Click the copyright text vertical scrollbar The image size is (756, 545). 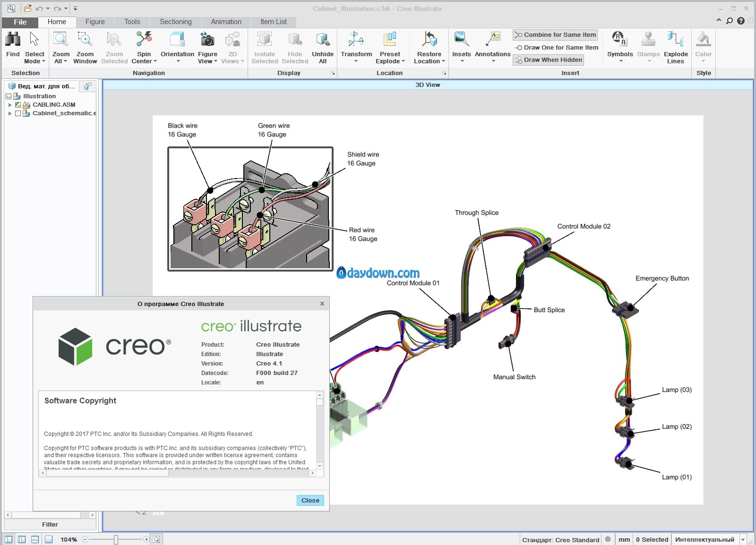320,430
